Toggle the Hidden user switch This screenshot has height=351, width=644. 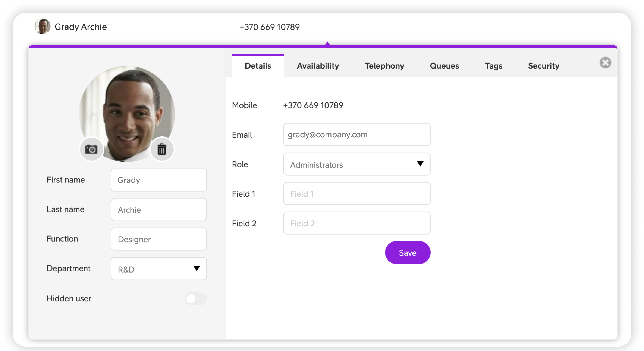[196, 298]
